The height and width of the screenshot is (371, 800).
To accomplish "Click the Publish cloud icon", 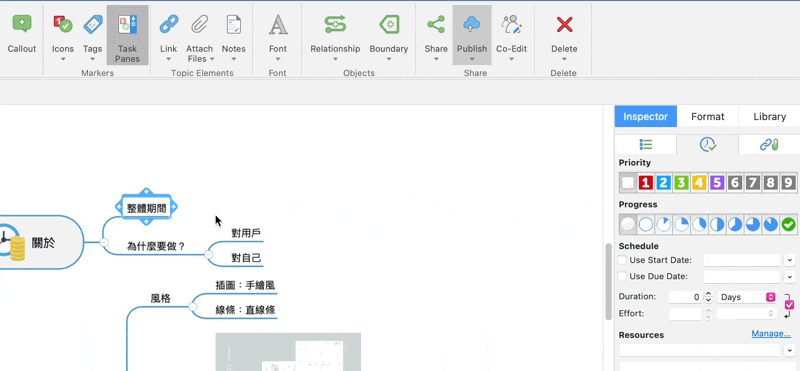I will [x=472, y=24].
